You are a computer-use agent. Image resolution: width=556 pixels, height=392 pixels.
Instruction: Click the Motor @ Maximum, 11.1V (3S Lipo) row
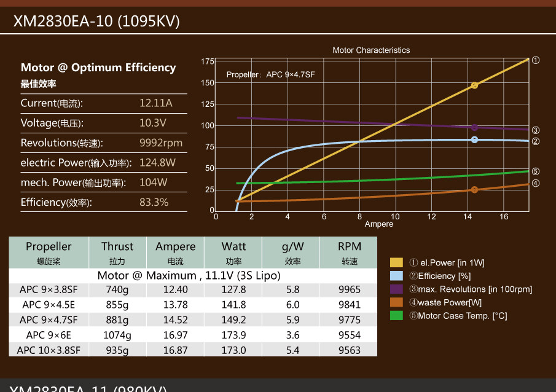pyautogui.click(x=193, y=276)
